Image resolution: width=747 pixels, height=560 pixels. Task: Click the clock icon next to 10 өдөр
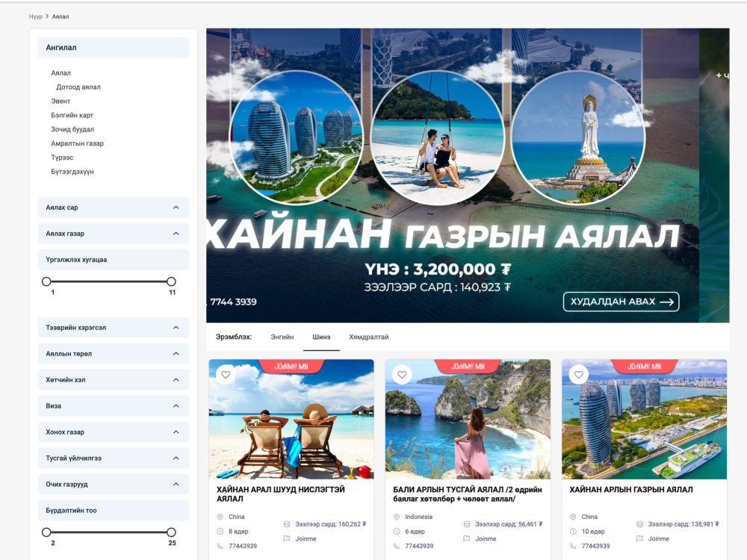point(573,532)
